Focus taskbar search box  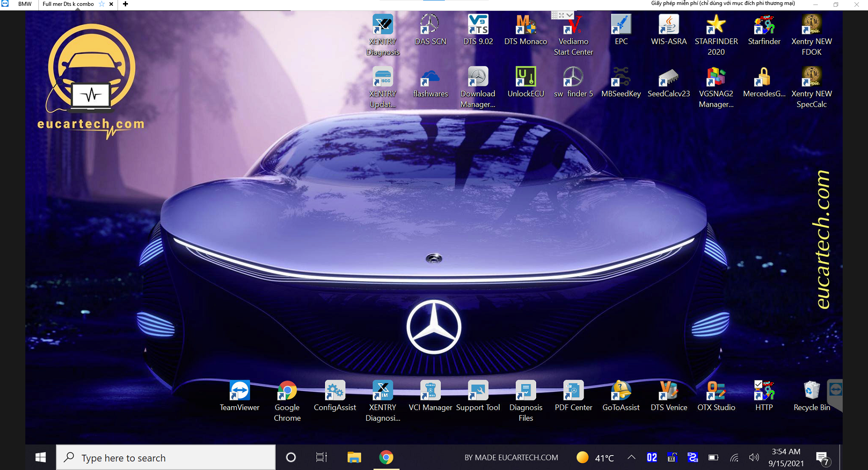[165, 457]
